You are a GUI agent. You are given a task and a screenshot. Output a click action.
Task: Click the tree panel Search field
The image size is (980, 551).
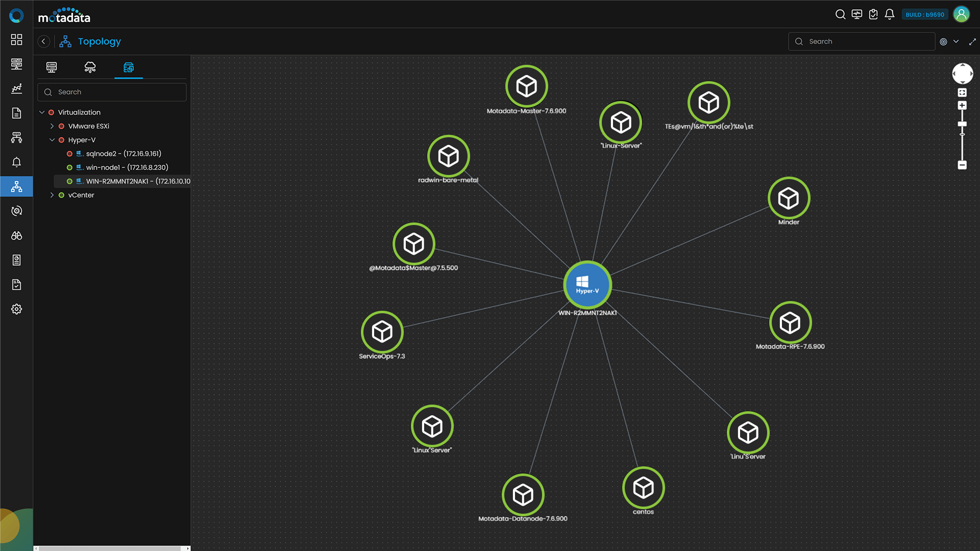click(112, 92)
